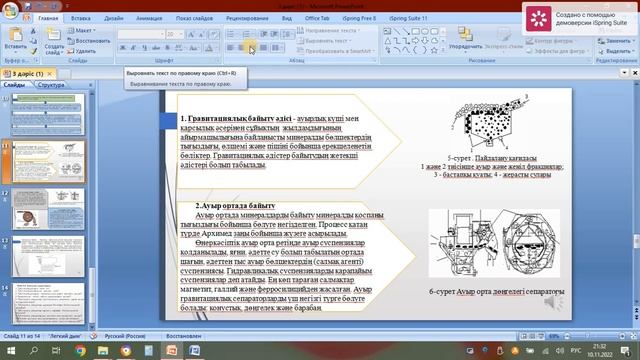640x360 pixels.
Task: Select the rectangle shape in shapes gallery
Action: click(x=416, y=31)
